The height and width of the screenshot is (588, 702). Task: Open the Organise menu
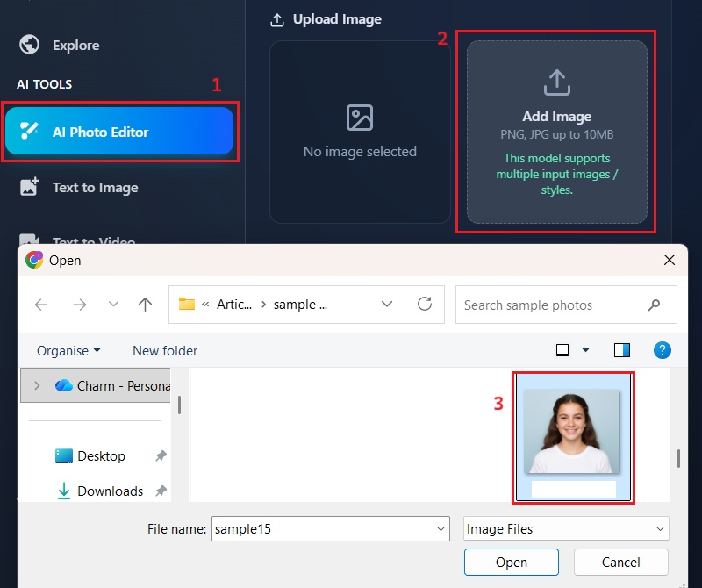click(x=68, y=351)
